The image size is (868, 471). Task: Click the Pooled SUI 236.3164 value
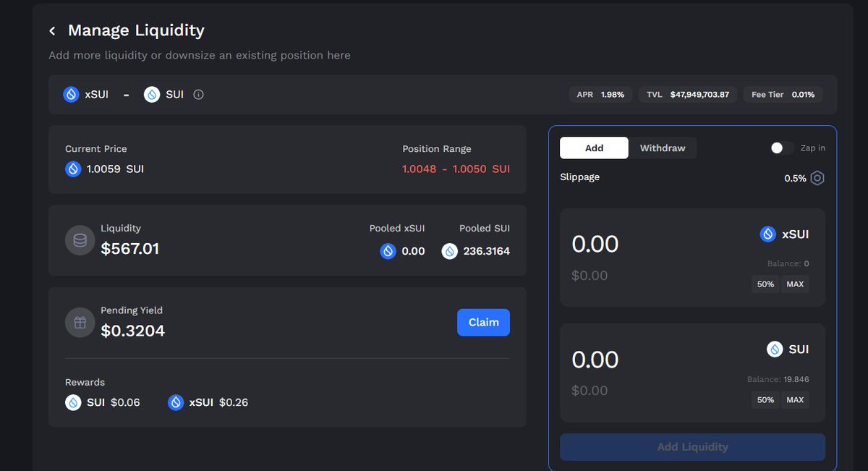486,251
